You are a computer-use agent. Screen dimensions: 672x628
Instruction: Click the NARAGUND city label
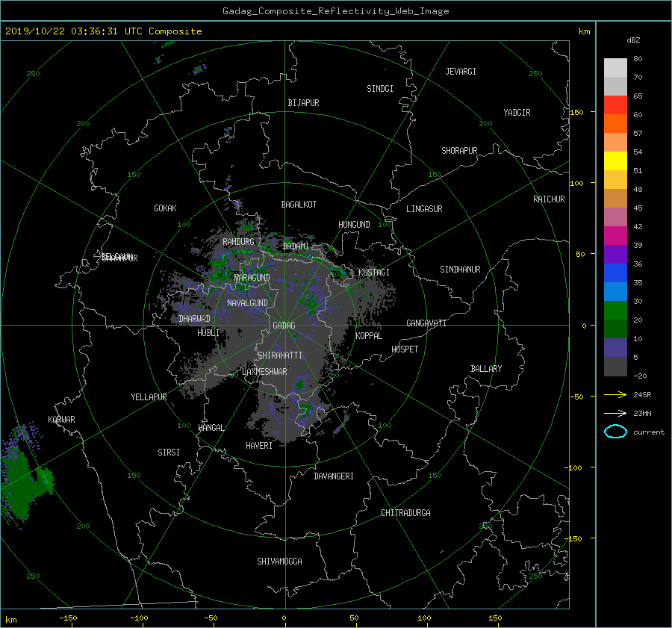[x=252, y=278]
